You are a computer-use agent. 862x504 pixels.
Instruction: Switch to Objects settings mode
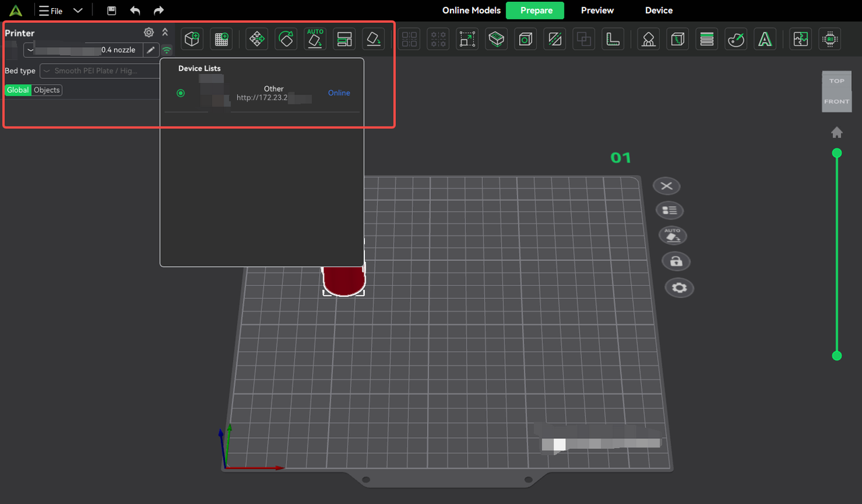46,90
